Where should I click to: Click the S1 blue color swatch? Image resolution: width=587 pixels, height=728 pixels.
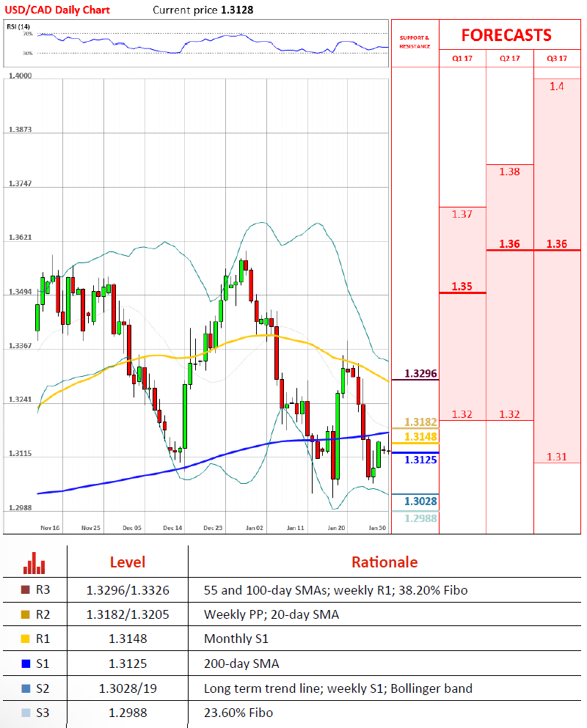click(26, 664)
